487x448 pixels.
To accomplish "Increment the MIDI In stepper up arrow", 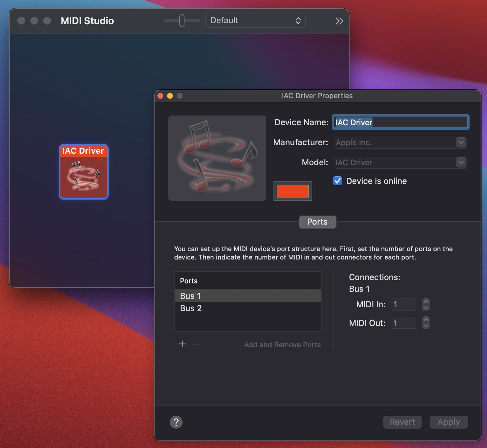I will tap(426, 301).
